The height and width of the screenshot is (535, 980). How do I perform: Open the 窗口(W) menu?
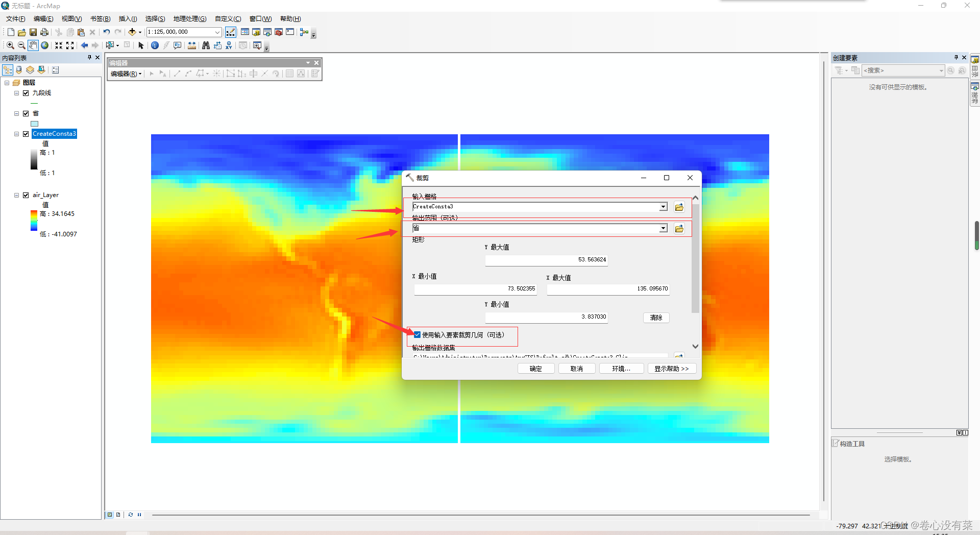click(x=260, y=19)
